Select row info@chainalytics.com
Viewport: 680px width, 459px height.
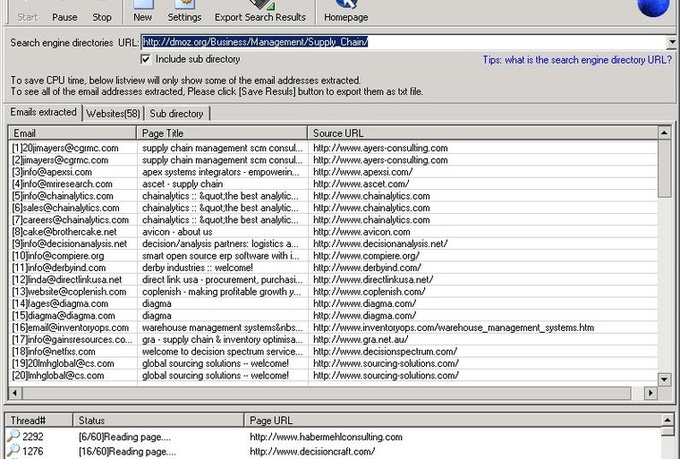click(333, 196)
